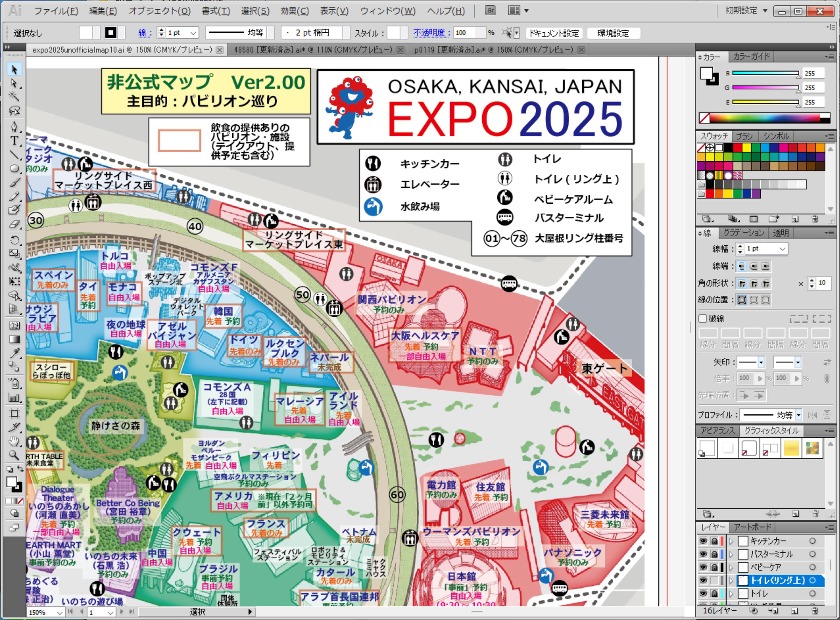Open the 1 pt stroke weight dropdown in control bar
840x620 pixels.
point(193,33)
